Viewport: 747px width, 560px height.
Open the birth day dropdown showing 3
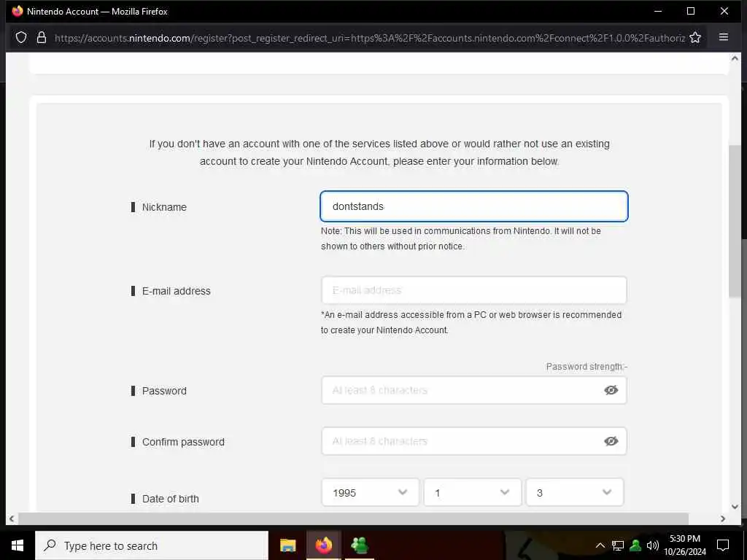coord(575,492)
